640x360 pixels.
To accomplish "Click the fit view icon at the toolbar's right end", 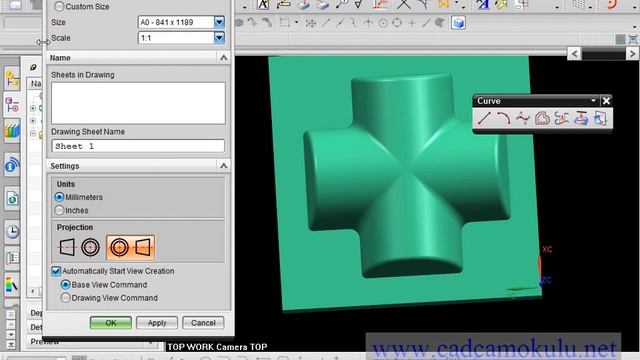I will [x=633, y=39].
